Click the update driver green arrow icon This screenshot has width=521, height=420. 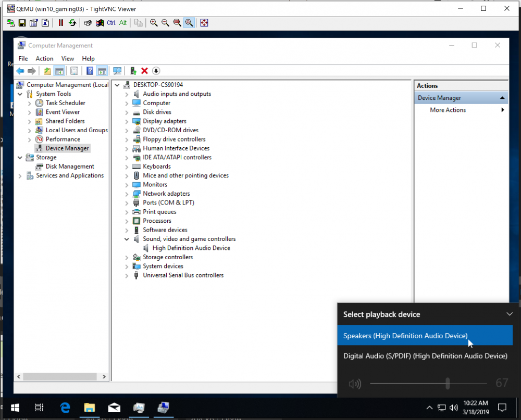click(133, 71)
